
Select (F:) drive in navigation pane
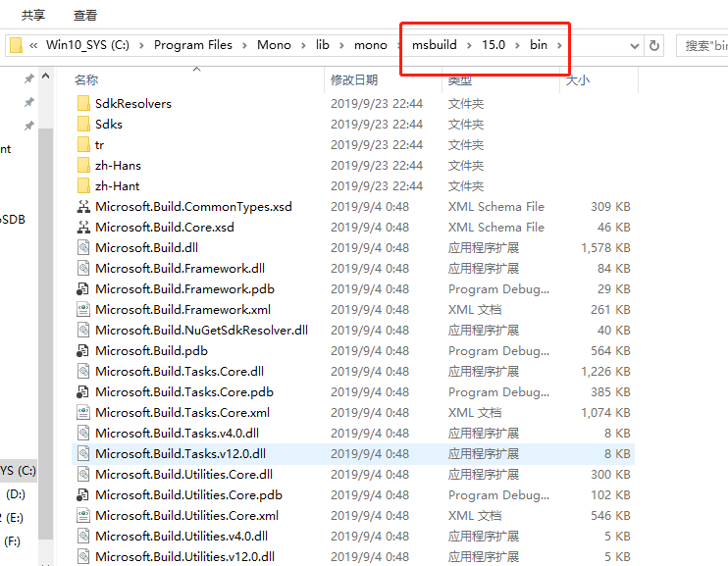point(12,541)
